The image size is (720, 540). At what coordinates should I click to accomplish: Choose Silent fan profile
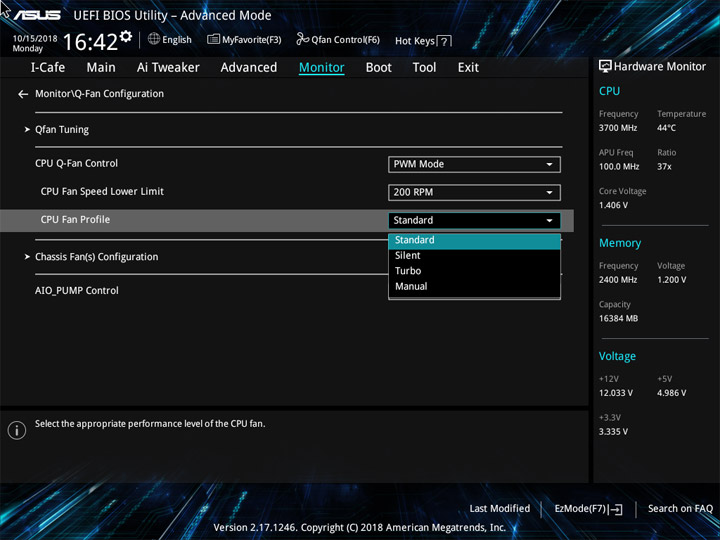click(474, 256)
